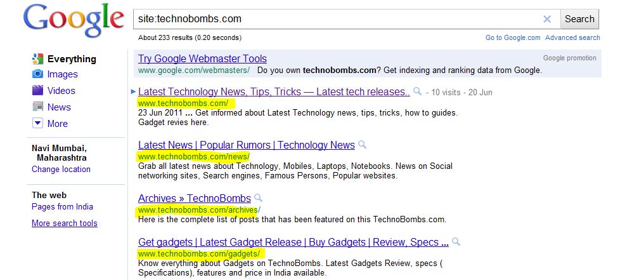Preview the Latest Technology News result magnifier
The width and height of the screenshot is (644, 280).
(x=417, y=91)
